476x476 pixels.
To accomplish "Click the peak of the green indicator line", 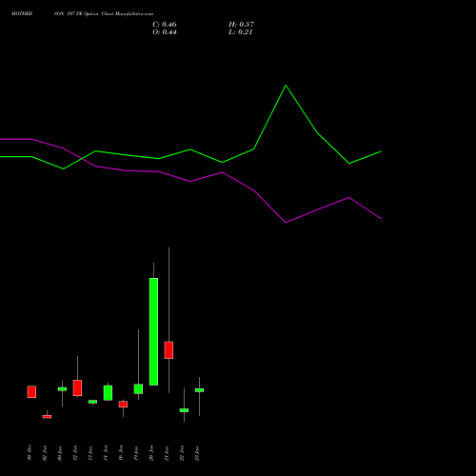I will point(286,86).
